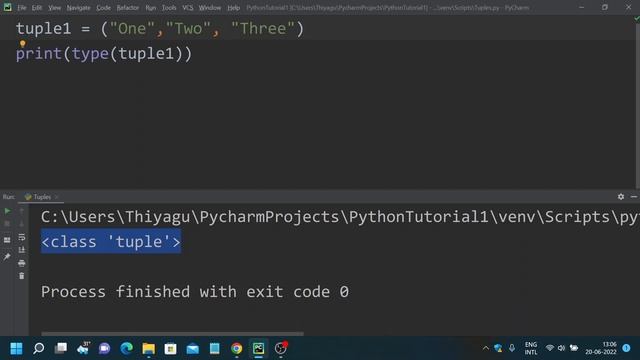The height and width of the screenshot is (360, 640).
Task: Click the Print icon in Run console
Action: point(22,263)
